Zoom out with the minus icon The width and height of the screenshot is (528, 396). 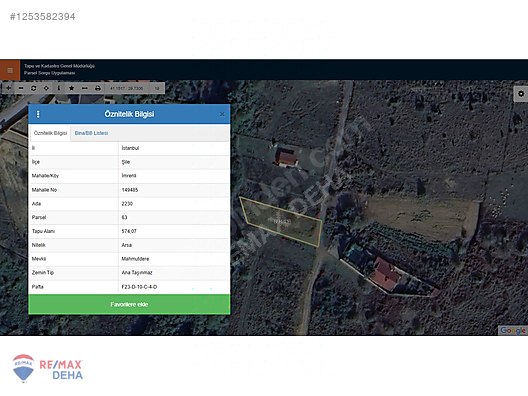coord(21,88)
